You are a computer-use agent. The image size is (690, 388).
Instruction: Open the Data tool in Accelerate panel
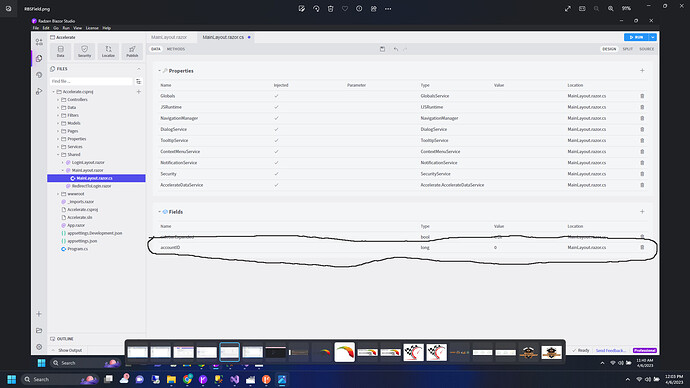(61, 51)
